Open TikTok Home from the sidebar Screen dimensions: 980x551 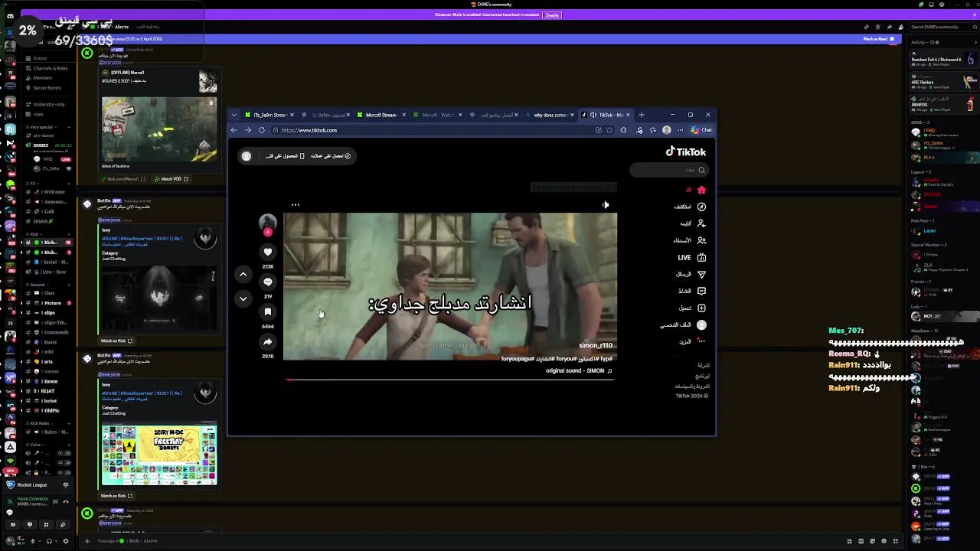click(x=701, y=190)
